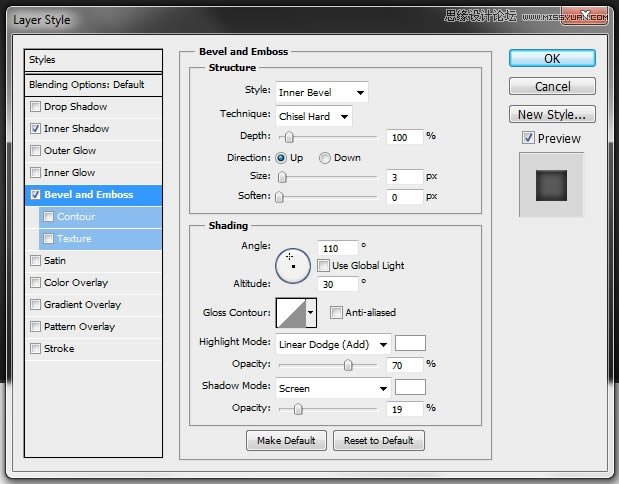The image size is (619, 484).
Task: Select the Outer Glow style label
Action: click(x=70, y=150)
